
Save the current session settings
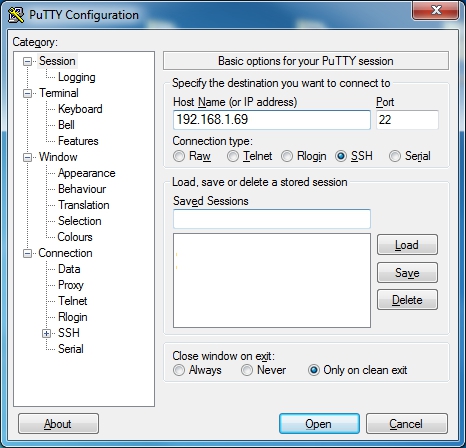(x=407, y=273)
